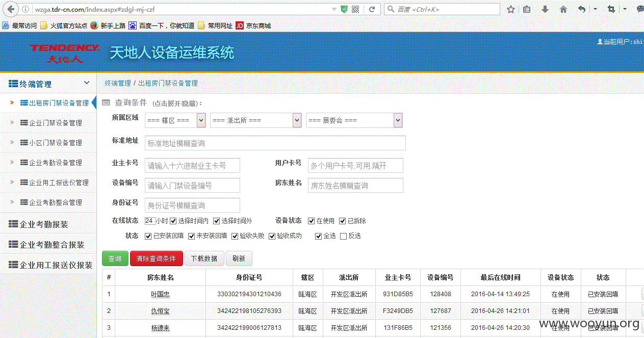
Task: Click the search magnifier icon in search box
Action: click(391, 9)
